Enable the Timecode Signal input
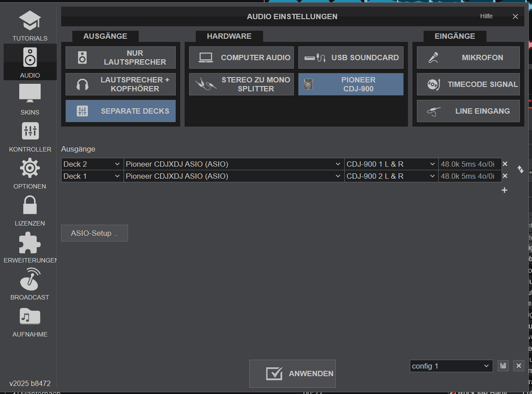This screenshot has width=532, height=394. tap(468, 84)
